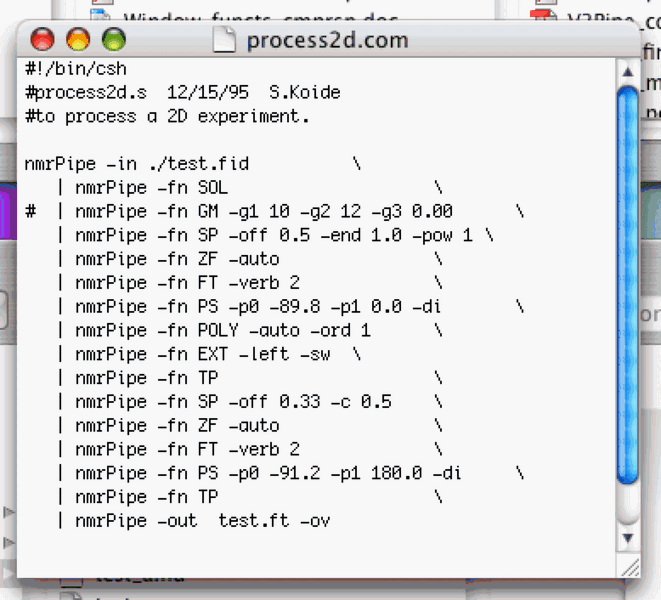
Task: Click the document proxy icon beside process2d.com
Action: pyautogui.click(x=224, y=40)
